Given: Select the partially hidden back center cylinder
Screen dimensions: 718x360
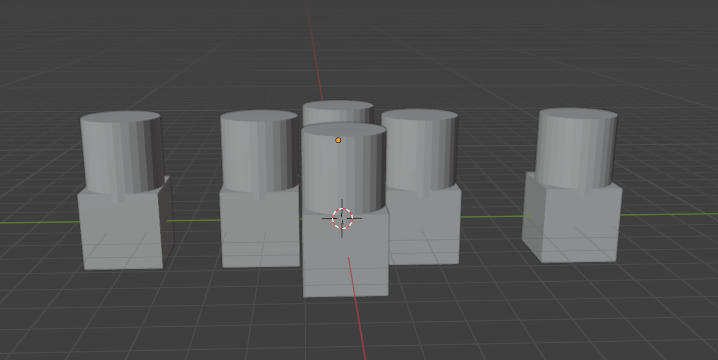Looking at the screenshot, I should click(338, 111).
